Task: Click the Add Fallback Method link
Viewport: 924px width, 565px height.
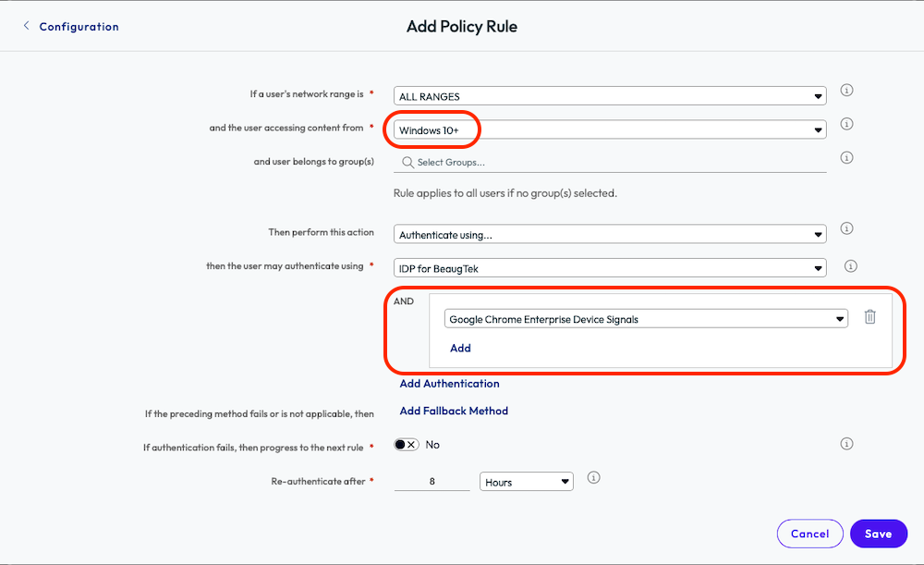Action: pyautogui.click(x=454, y=411)
